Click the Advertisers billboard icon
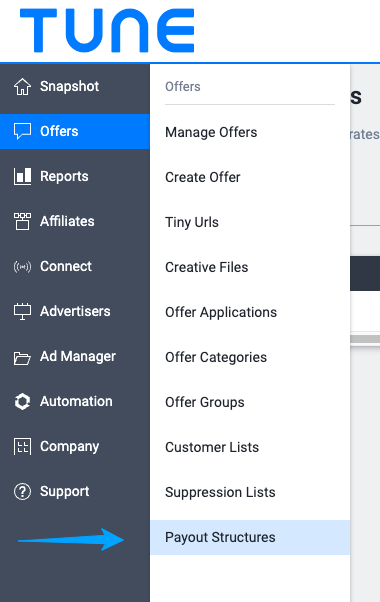Viewport: 380px width, 602px height. [22, 311]
